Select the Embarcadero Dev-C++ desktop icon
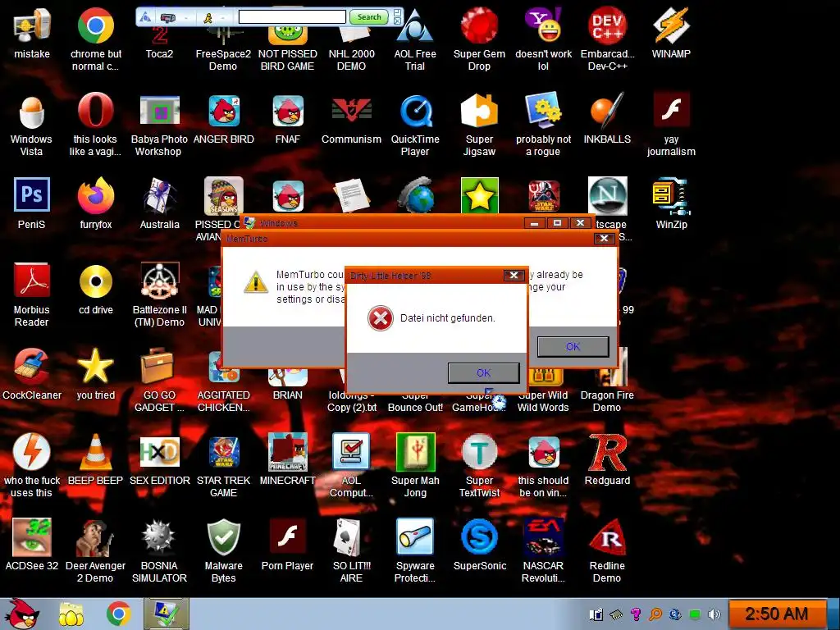This screenshot has height=630, width=840. click(x=607, y=38)
